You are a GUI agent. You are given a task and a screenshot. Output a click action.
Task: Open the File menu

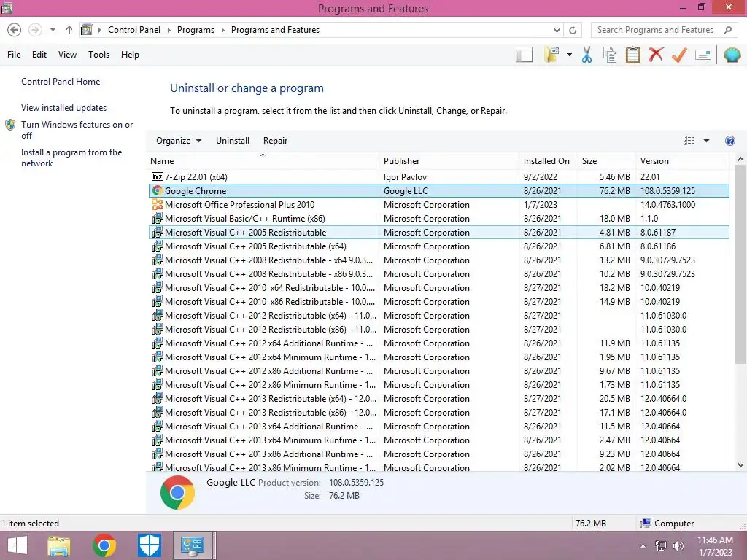pyautogui.click(x=14, y=55)
